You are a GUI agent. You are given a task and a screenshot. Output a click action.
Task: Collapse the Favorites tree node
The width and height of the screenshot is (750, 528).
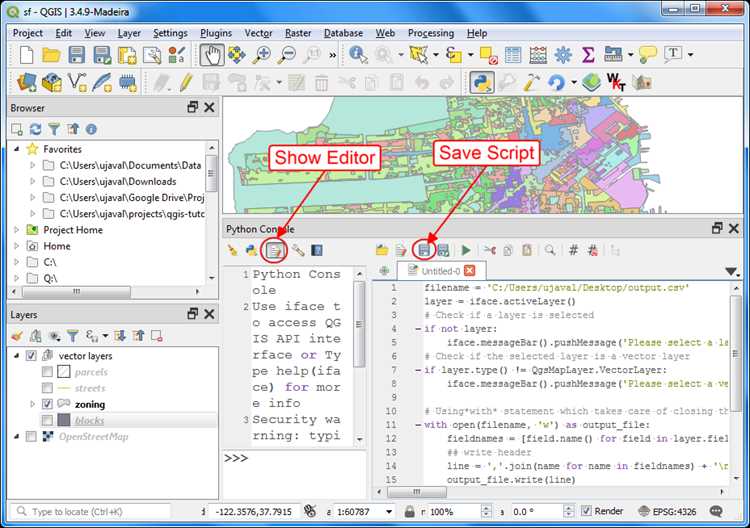(x=17, y=149)
